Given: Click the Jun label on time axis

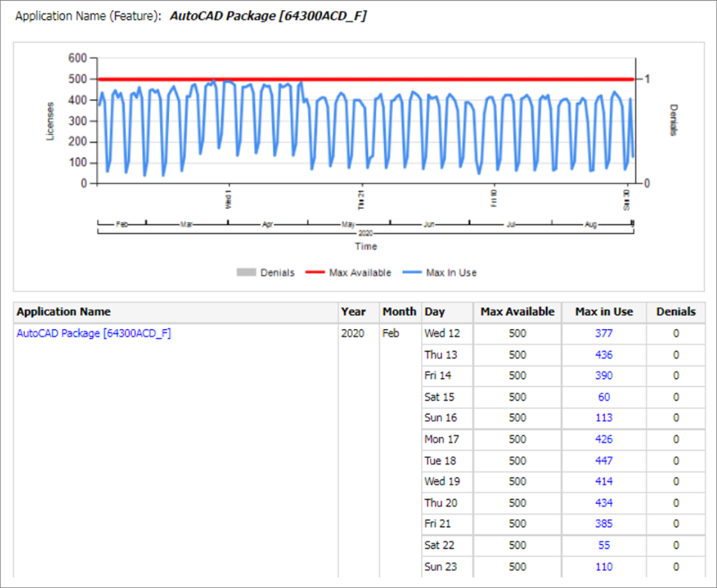Looking at the screenshot, I should (429, 224).
